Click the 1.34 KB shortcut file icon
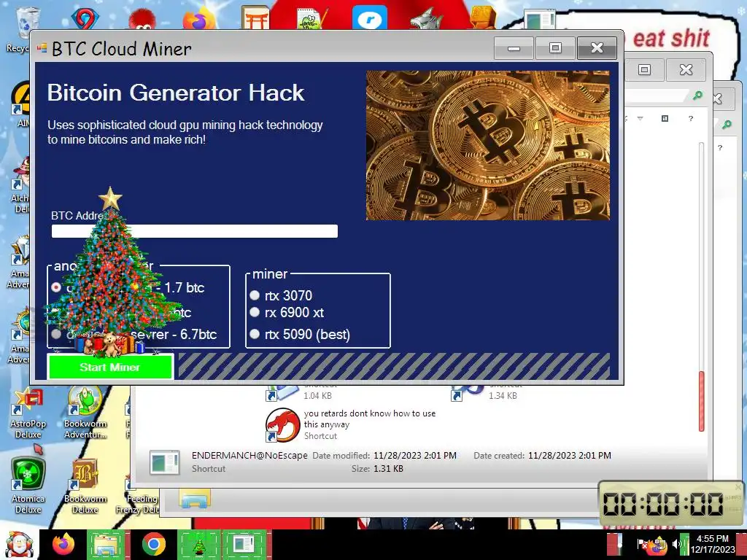 (x=467, y=392)
